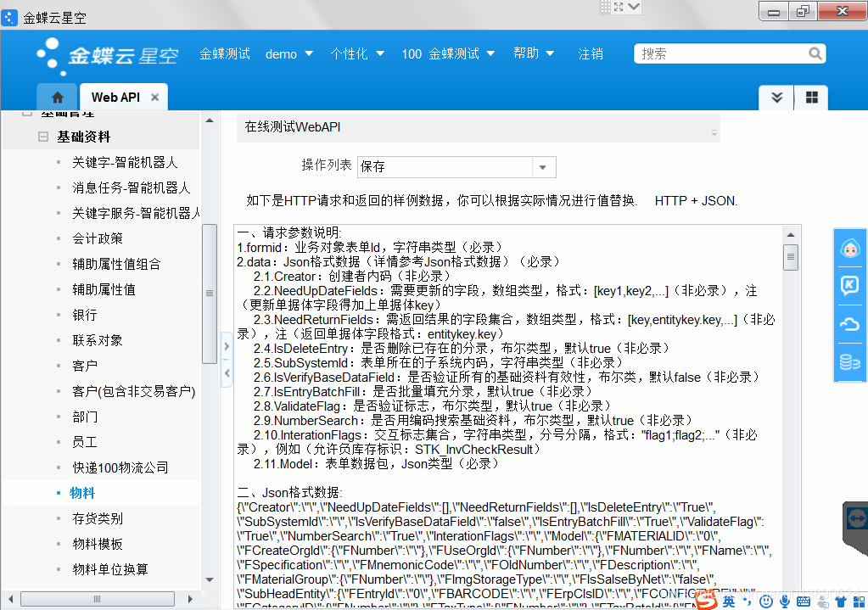Click the title bar fullscreen arrows icon
Viewport: 868px width, 610px height.
click(619, 7)
